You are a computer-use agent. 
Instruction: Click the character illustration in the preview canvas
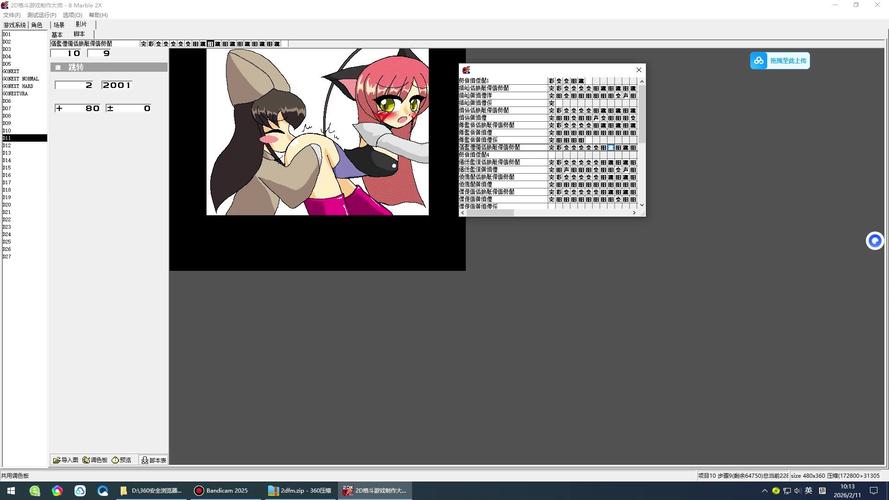(318, 132)
